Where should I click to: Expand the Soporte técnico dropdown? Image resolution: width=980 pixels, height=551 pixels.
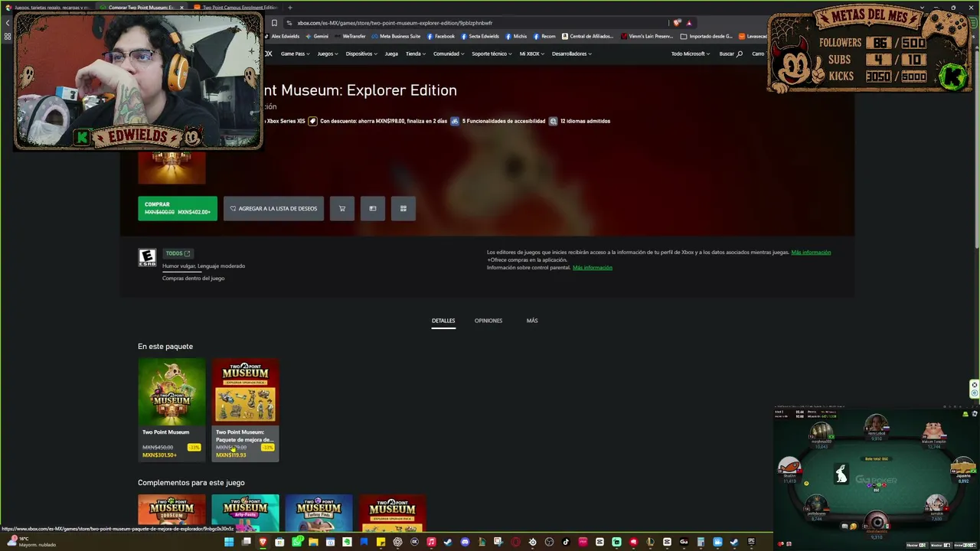point(492,54)
